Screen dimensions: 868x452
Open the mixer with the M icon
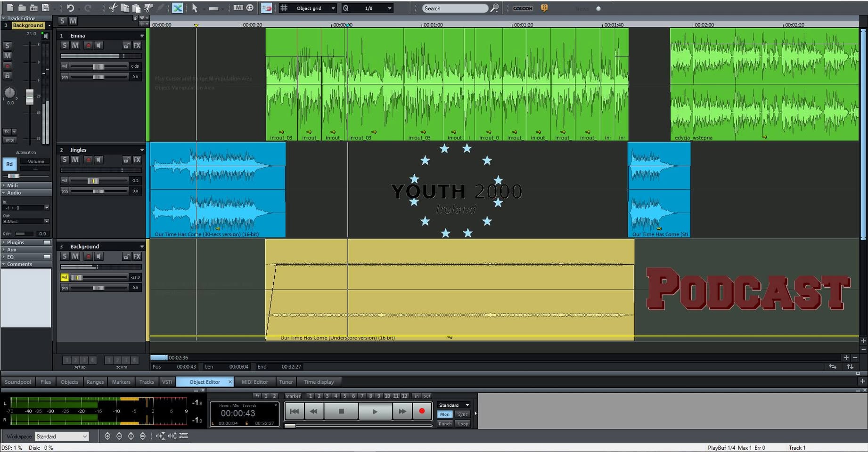[x=238, y=8]
